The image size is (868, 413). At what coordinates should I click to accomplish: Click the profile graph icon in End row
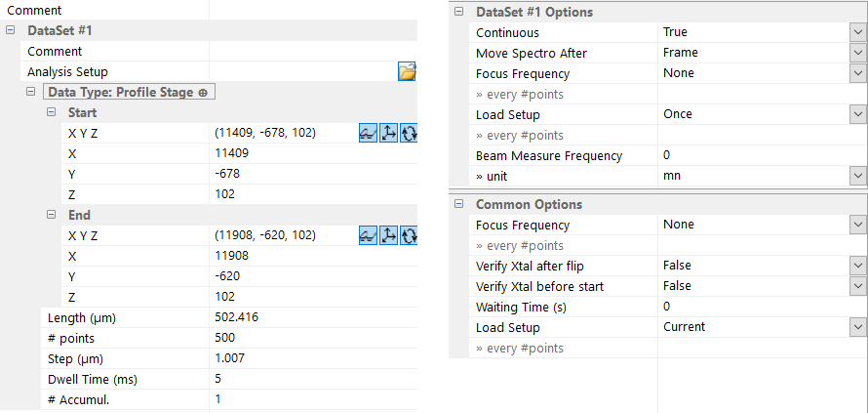pyautogui.click(x=368, y=235)
